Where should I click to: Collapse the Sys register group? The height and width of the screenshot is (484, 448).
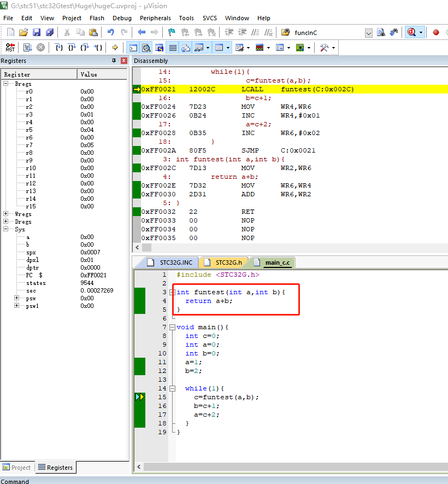click(6, 229)
